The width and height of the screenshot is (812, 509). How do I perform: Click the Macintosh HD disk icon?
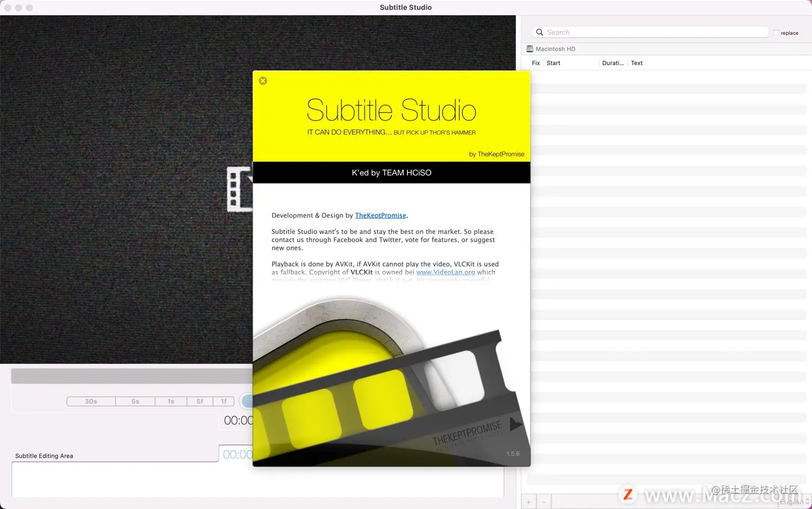tap(530, 49)
